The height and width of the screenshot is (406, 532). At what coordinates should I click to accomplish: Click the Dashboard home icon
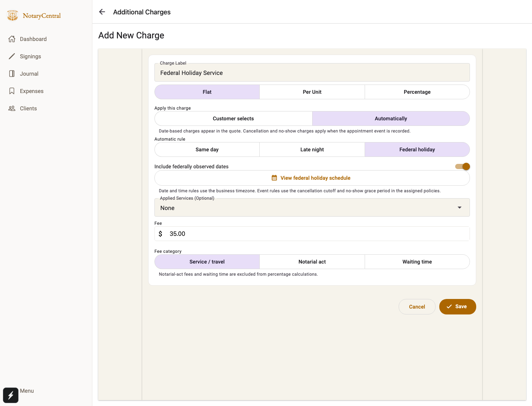tap(12, 39)
